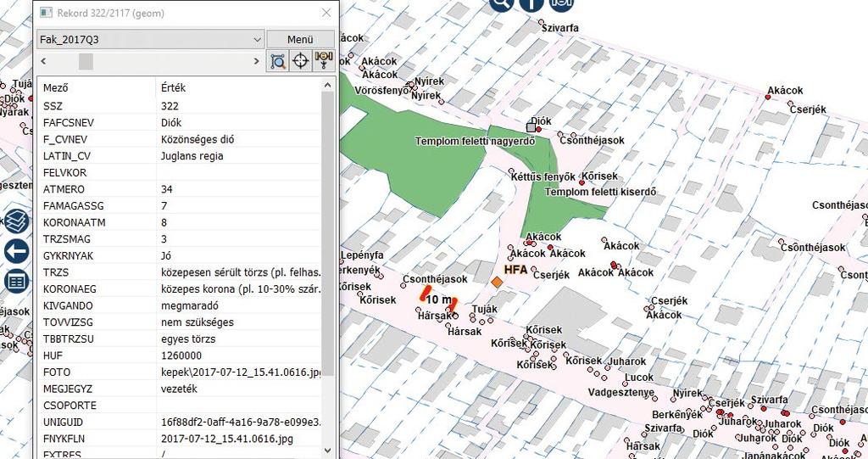
Task: Click the Lucok map label
Action: pos(639,378)
